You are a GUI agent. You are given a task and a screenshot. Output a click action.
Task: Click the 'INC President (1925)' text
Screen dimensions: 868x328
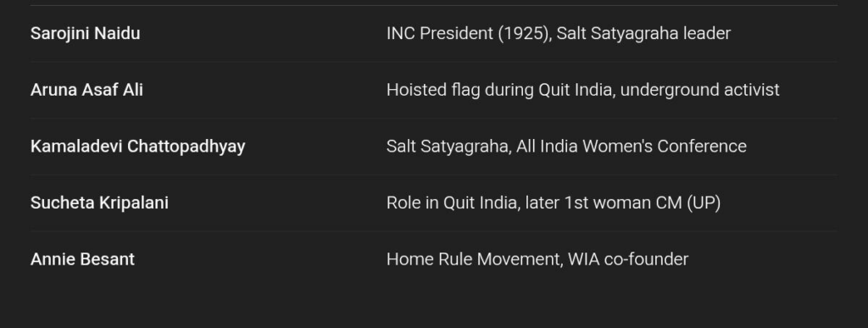tap(468, 34)
